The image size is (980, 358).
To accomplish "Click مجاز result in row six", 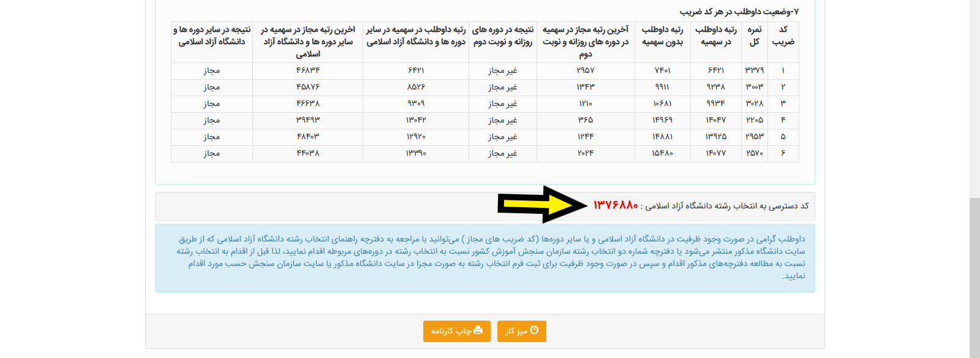I will (211, 153).
